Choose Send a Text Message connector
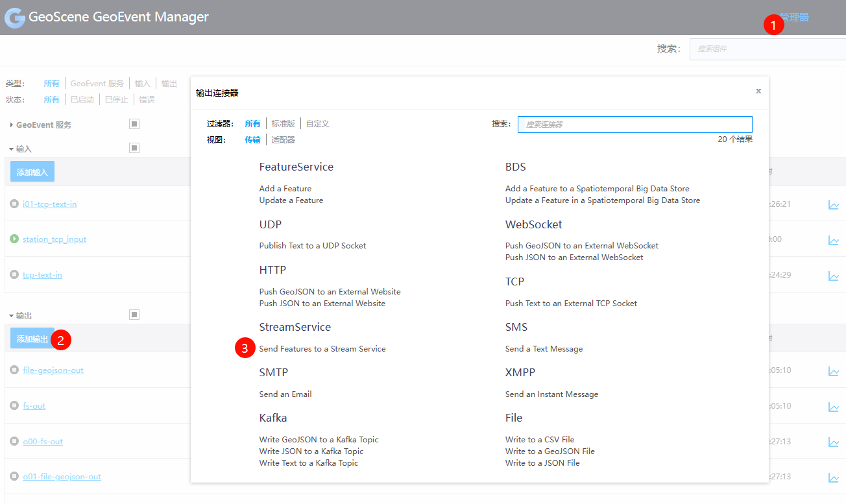The height and width of the screenshot is (504, 846). 544,349
